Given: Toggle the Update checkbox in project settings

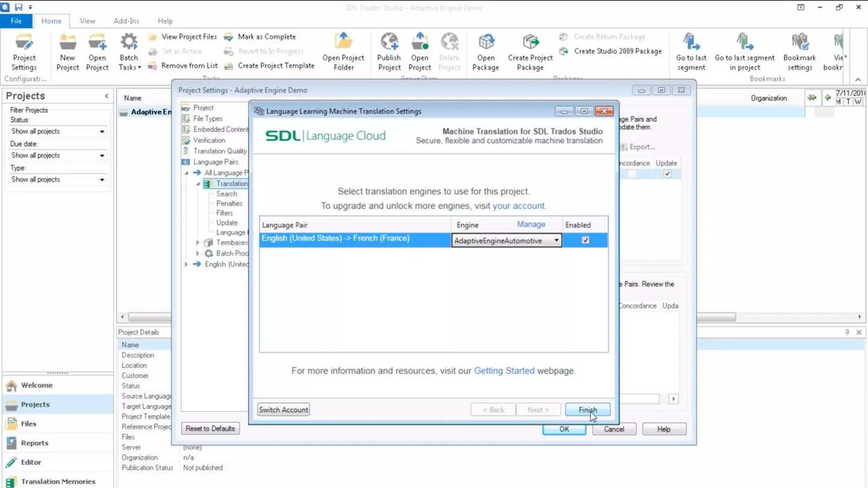Looking at the screenshot, I should point(667,174).
